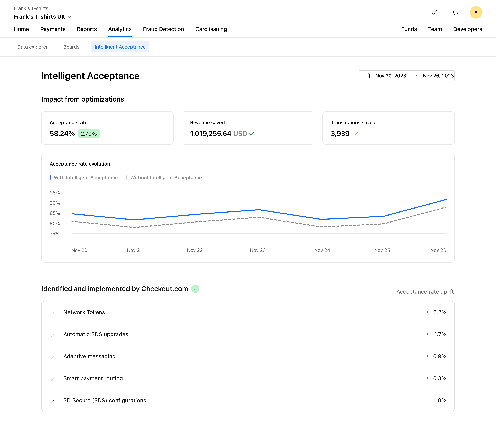Open the Card issuing tab
This screenshot has width=496, height=448.
(x=211, y=29)
